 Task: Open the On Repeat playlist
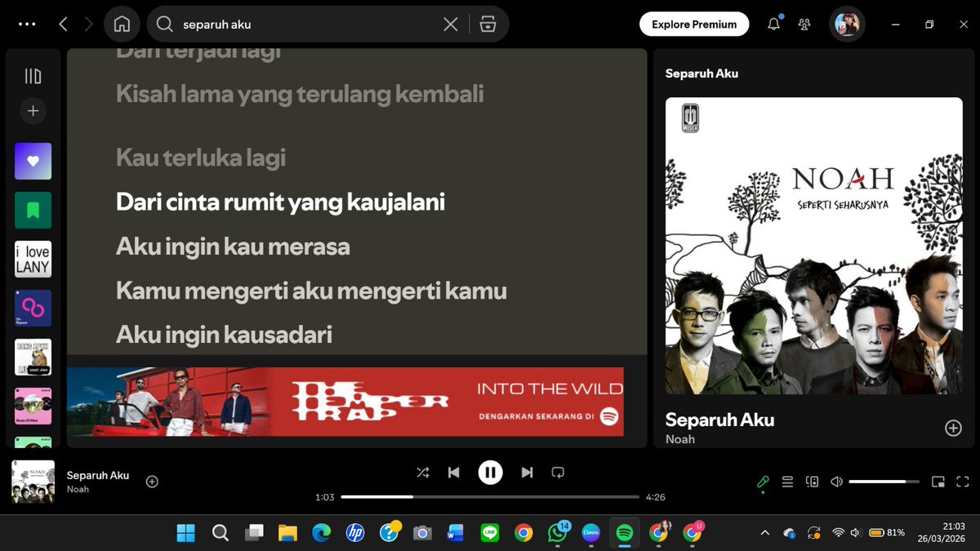[33, 309]
